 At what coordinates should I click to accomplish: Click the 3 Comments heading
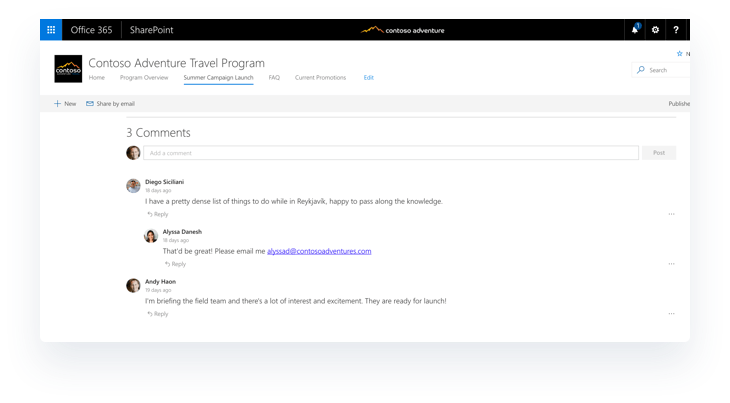pos(158,133)
